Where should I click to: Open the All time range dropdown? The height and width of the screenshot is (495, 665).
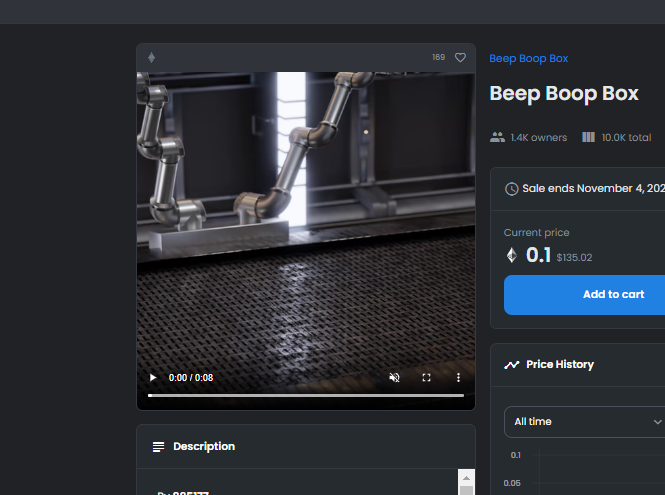tap(584, 422)
